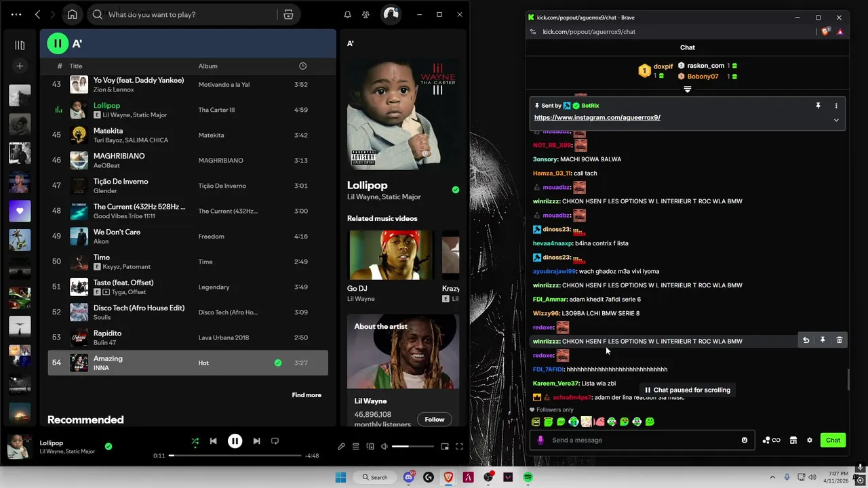Adjust the Spotify volume slider
The height and width of the screenshot is (488, 868).
pyautogui.click(x=412, y=447)
